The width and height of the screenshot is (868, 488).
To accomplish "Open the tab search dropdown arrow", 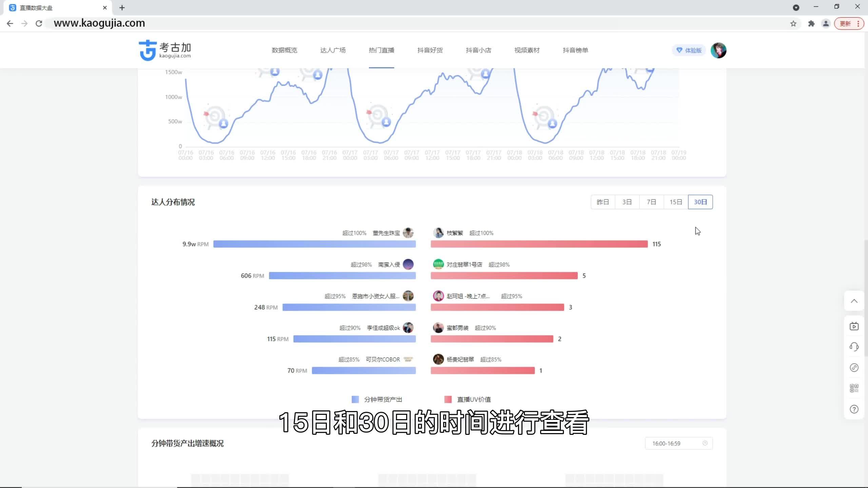I will (796, 7).
